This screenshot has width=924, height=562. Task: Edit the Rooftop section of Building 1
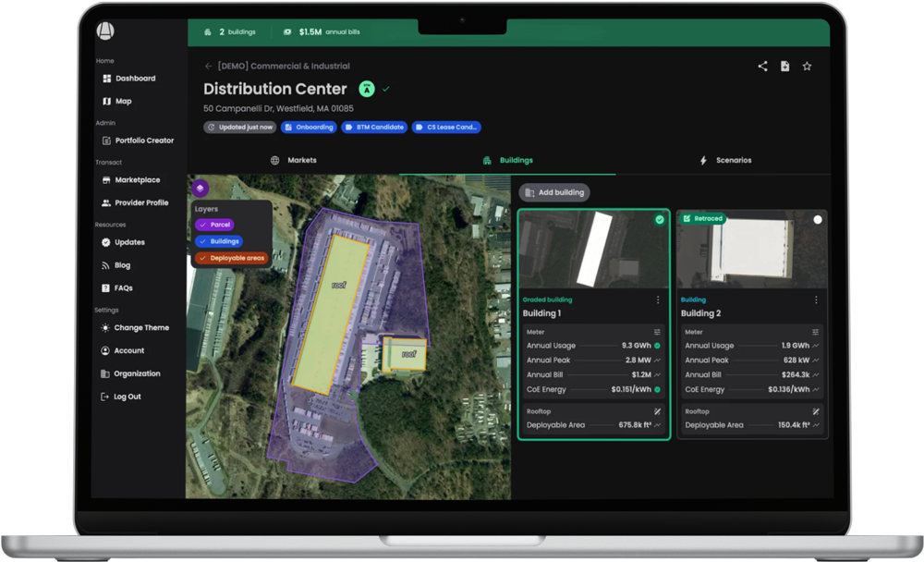(657, 411)
